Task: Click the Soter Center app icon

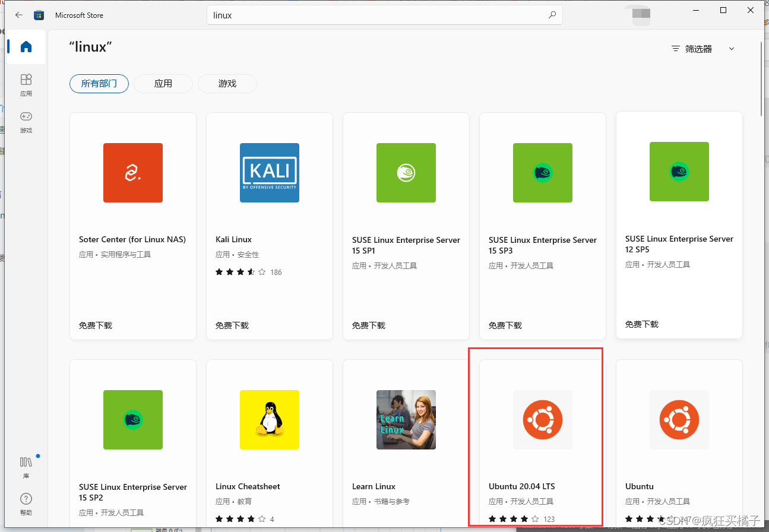Action: (x=133, y=173)
